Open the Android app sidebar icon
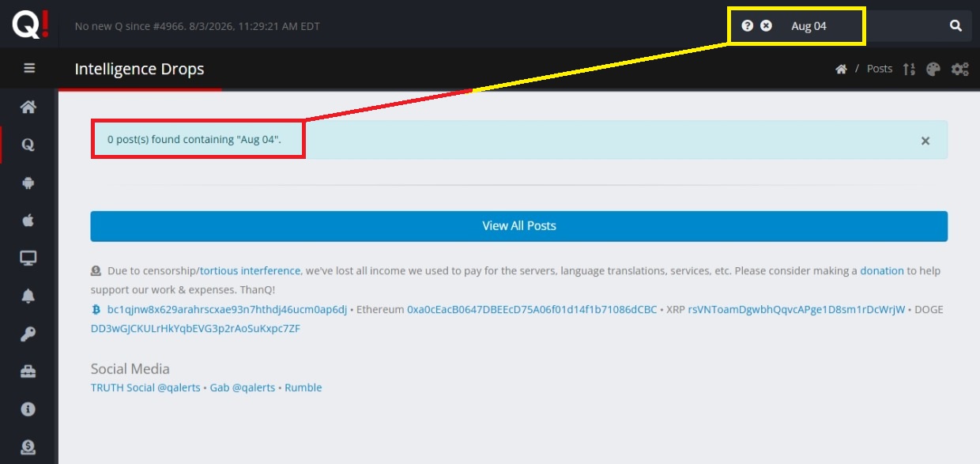This screenshot has width=980, height=464. pos(28,183)
